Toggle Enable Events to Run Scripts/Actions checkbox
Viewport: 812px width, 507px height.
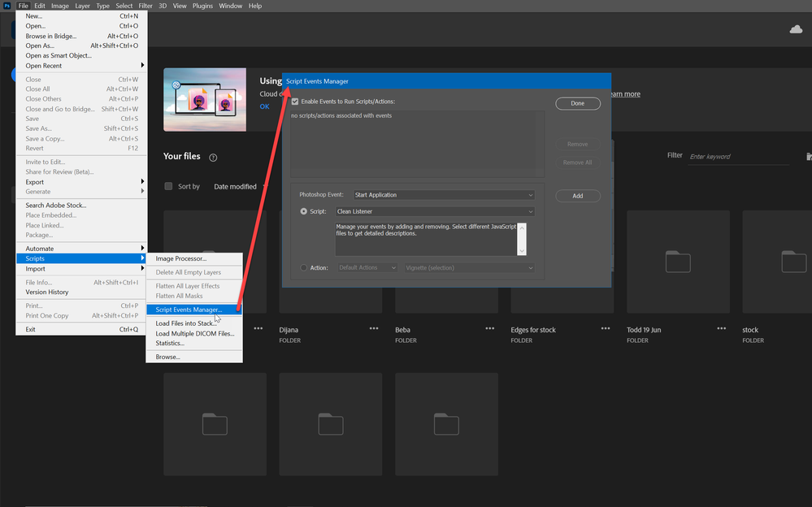point(295,102)
